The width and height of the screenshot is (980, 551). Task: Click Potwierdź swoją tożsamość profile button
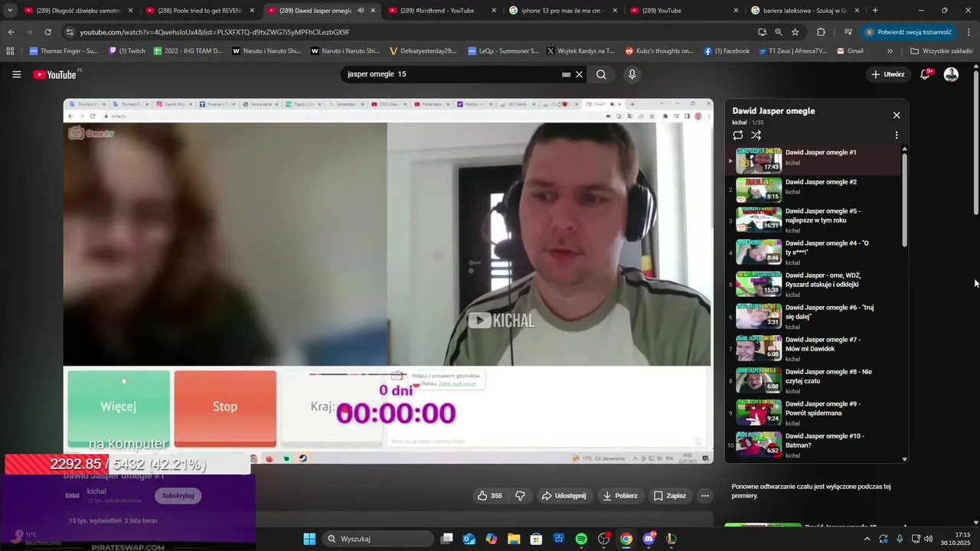tap(909, 32)
